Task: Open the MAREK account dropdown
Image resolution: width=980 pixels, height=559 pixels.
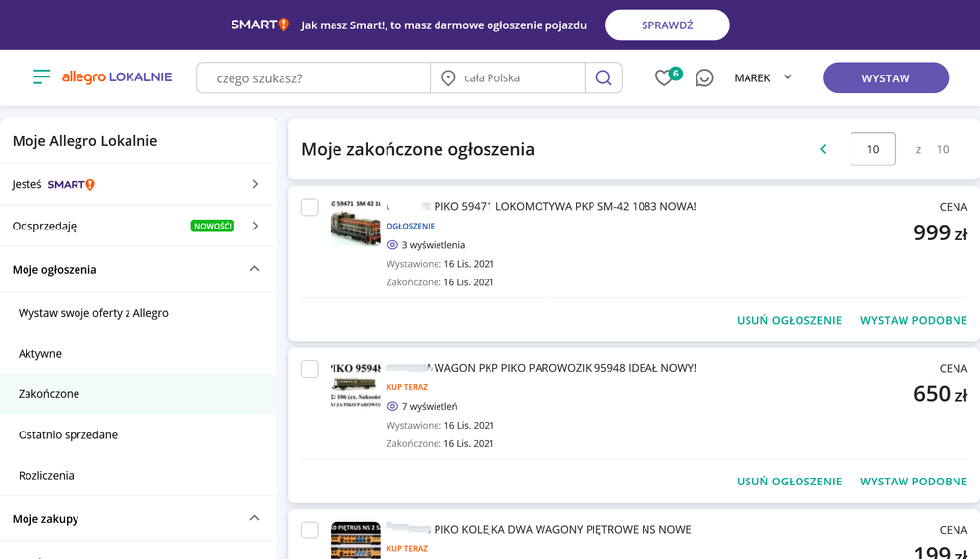Action: click(762, 77)
